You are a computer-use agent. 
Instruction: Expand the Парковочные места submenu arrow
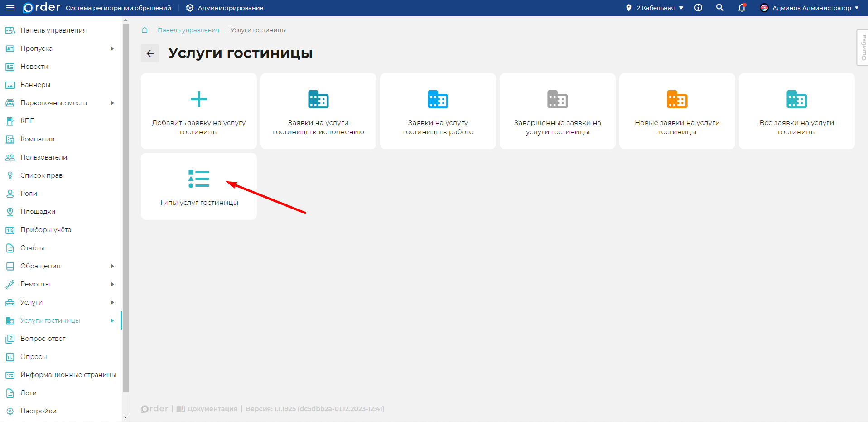(112, 103)
